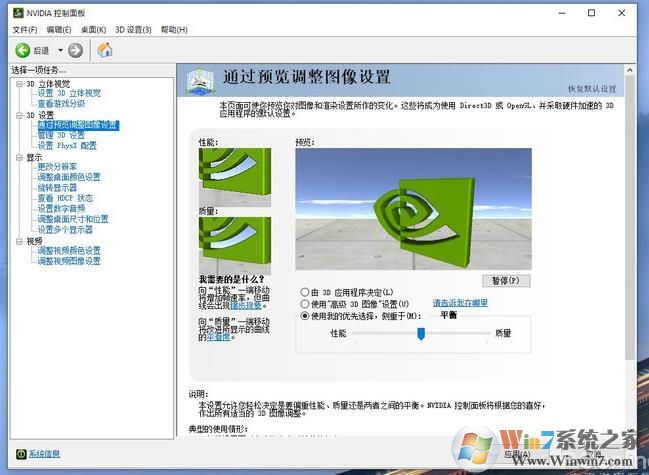Select 更改分辨率 in the tree
649x475 pixels.
(x=57, y=167)
